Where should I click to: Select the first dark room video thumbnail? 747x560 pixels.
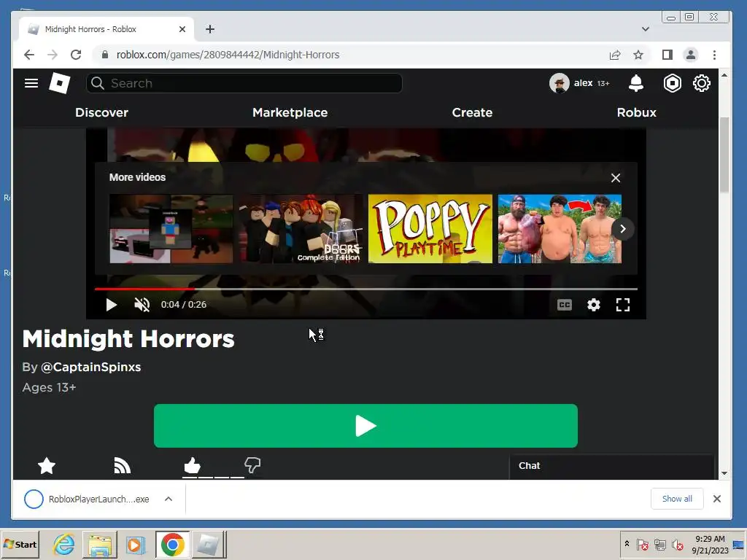click(x=171, y=228)
